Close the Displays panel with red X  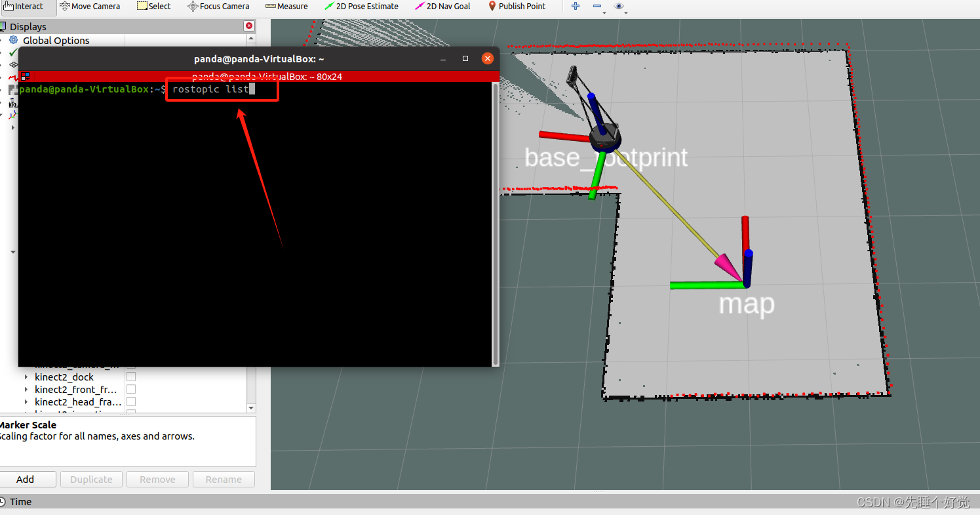pos(249,26)
